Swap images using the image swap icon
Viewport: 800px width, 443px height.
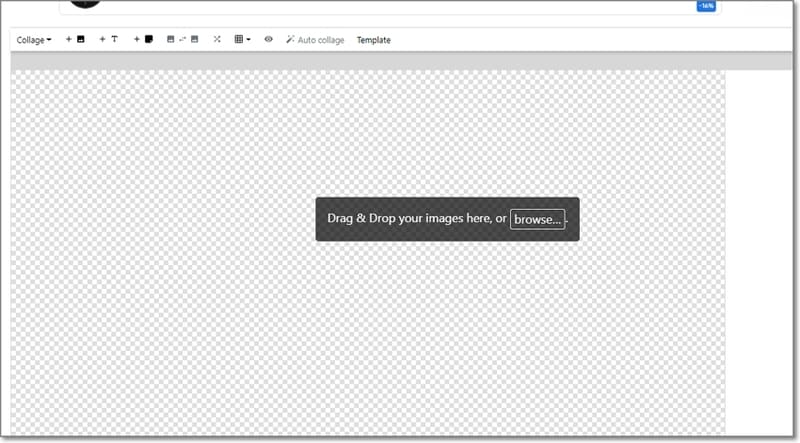pyautogui.click(x=182, y=39)
